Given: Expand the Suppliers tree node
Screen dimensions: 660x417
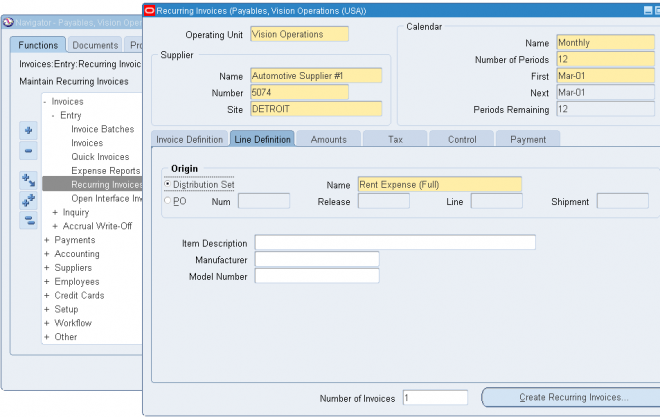Looking at the screenshot, I should (x=47, y=268).
